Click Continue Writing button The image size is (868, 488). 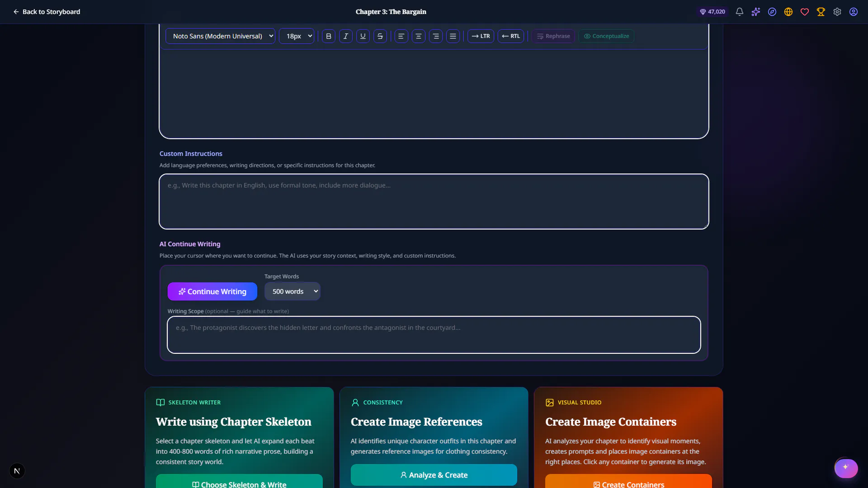point(212,291)
